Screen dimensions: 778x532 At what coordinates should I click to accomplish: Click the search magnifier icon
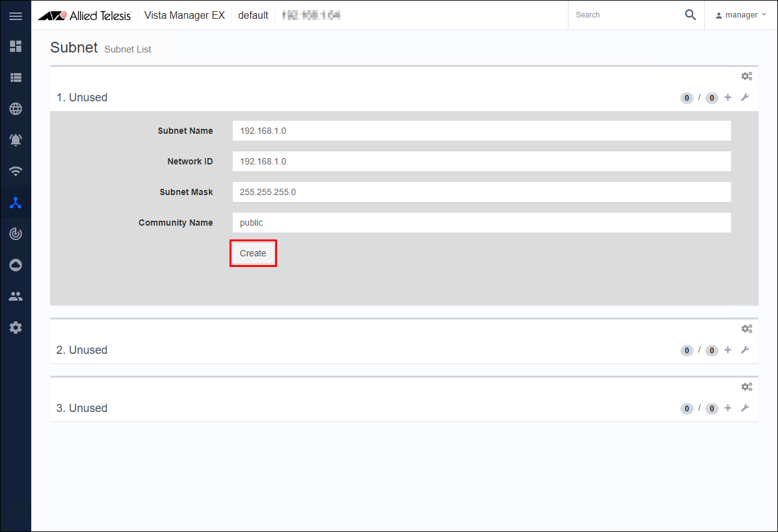pos(690,15)
